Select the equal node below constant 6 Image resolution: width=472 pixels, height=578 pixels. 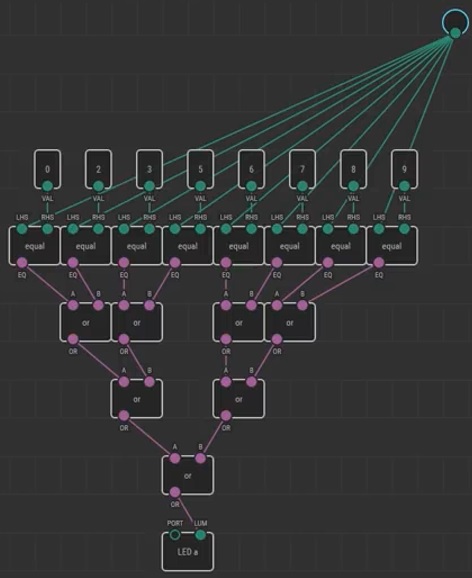click(239, 246)
